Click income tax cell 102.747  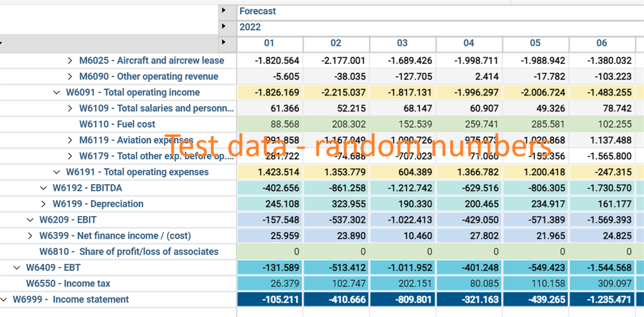click(336, 283)
